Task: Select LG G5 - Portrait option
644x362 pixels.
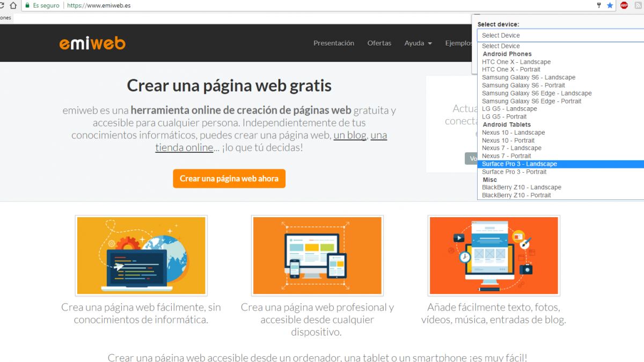Action: point(560,116)
